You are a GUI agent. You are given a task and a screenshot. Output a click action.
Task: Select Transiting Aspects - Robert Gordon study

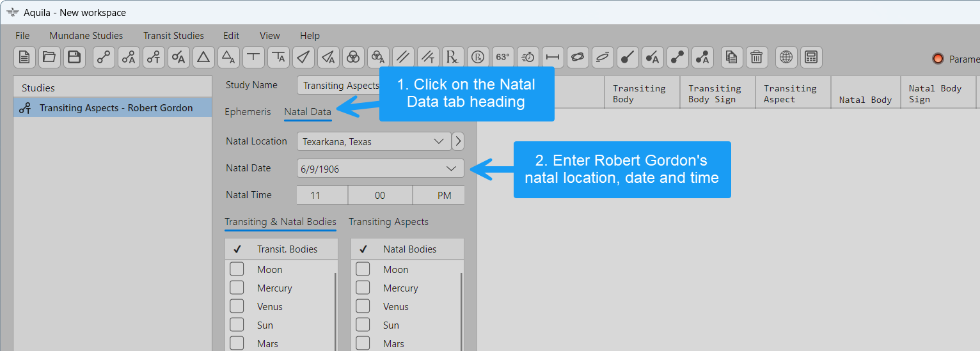tap(113, 107)
